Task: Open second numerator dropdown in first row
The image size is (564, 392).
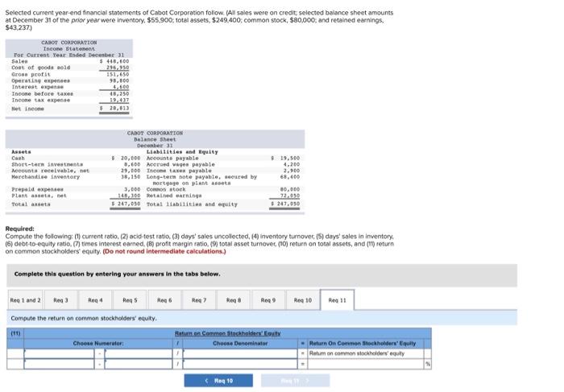Action: click(139, 353)
